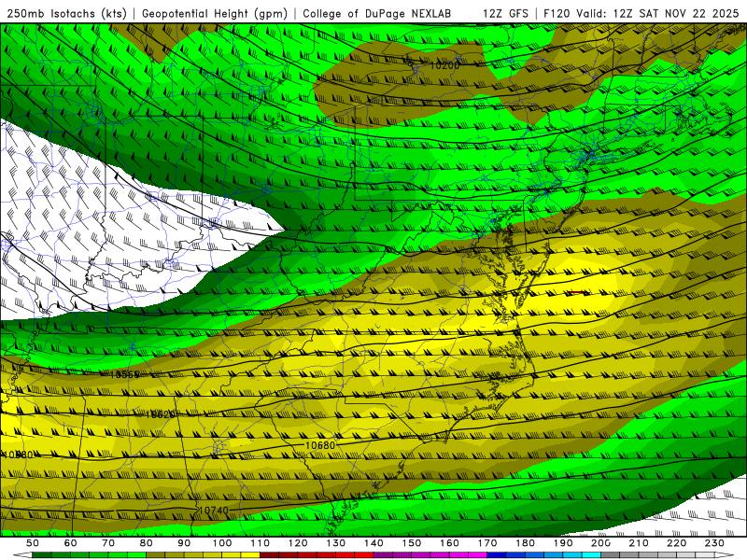Click the 10680 contour label over South Carolina
This screenshot has width=747, height=560.
pos(320,445)
